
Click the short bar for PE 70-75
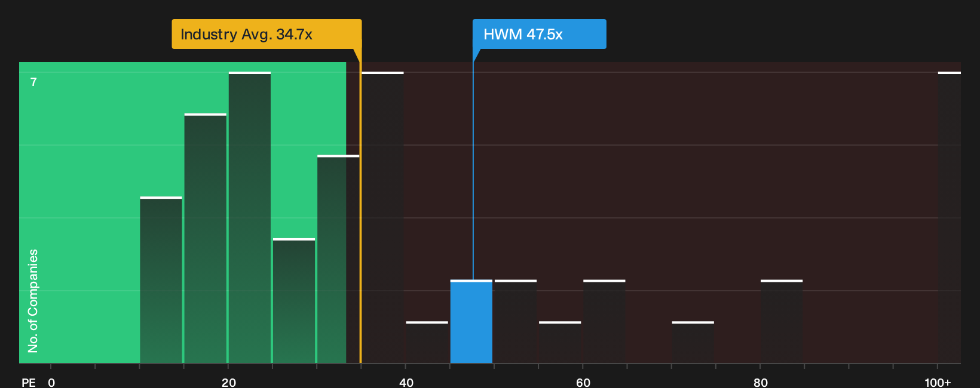(693, 343)
